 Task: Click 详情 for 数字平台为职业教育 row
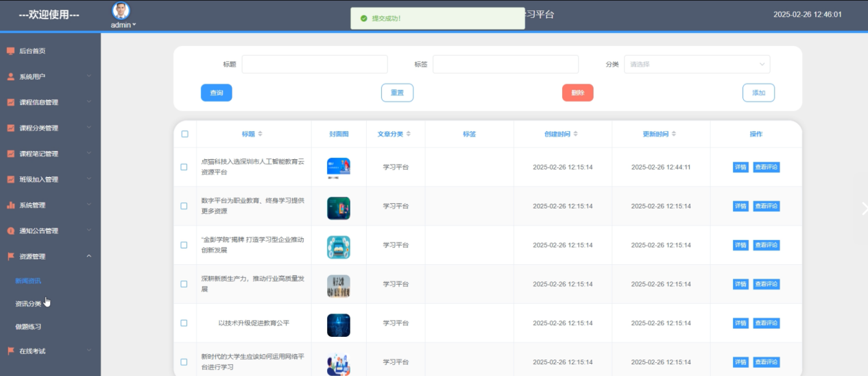tap(740, 206)
